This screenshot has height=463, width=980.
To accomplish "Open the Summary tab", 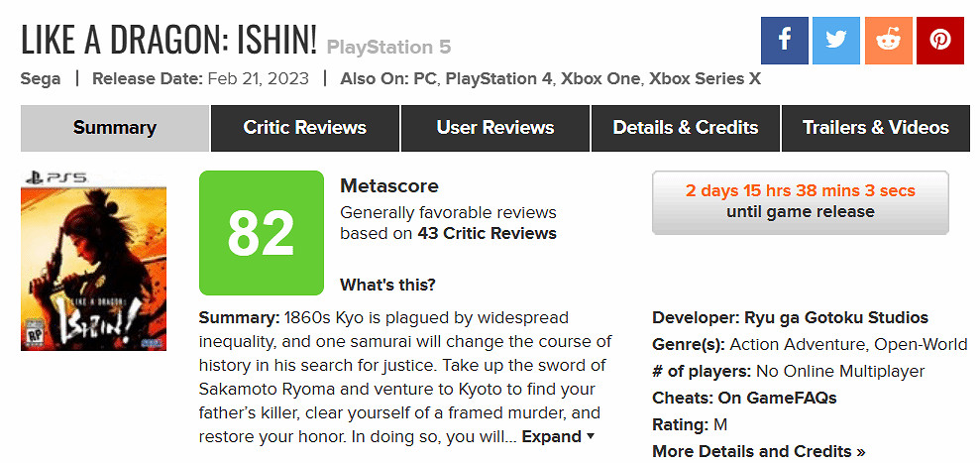I will tap(115, 128).
